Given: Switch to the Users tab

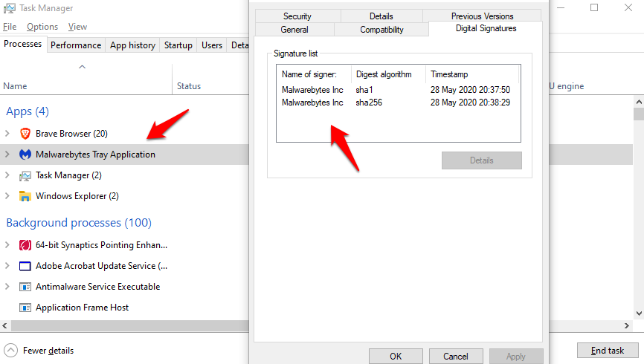Looking at the screenshot, I should pos(212,45).
